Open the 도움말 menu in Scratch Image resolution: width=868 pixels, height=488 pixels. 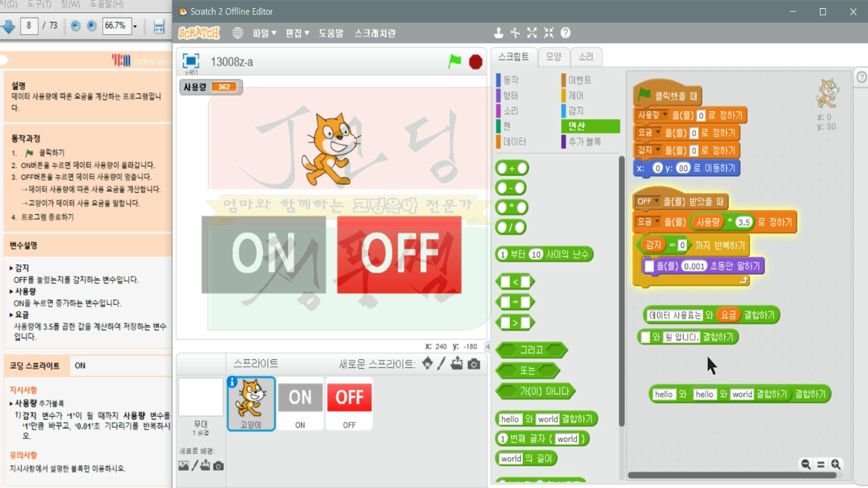point(331,33)
